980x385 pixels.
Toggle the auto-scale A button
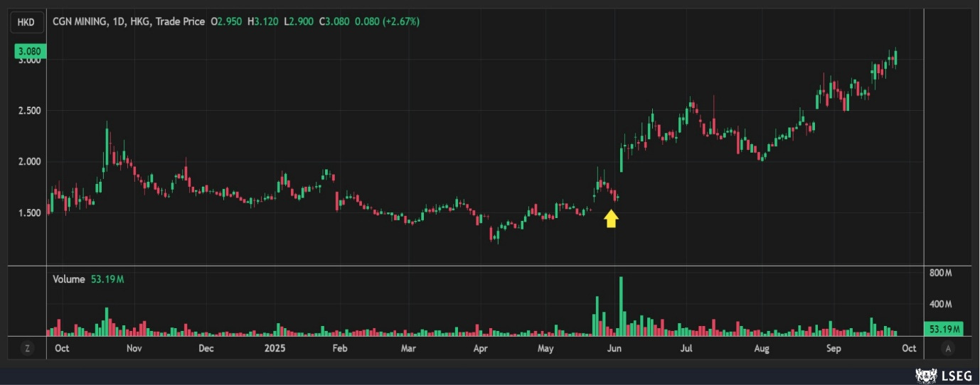click(948, 348)
